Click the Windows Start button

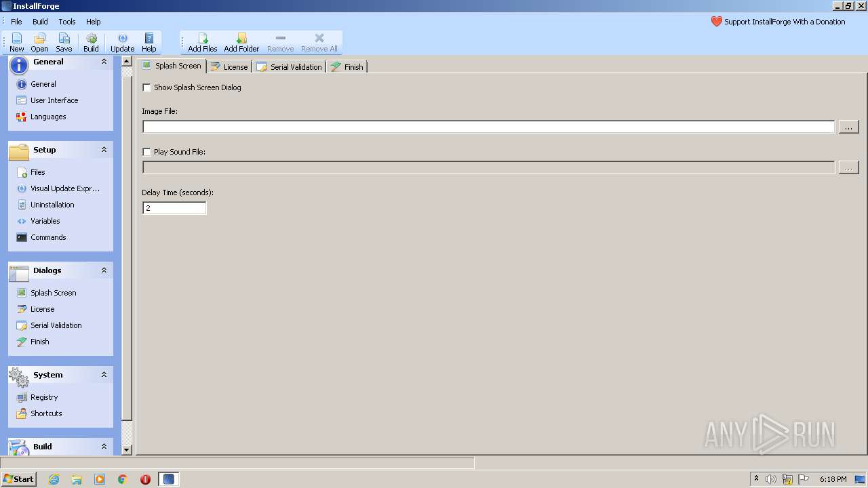[x=19, y=479]
